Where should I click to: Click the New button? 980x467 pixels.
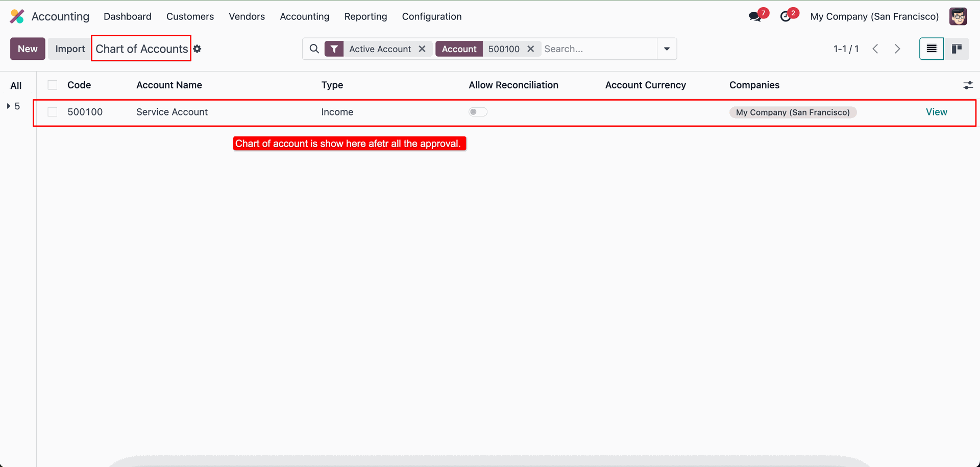click(28, 49)
